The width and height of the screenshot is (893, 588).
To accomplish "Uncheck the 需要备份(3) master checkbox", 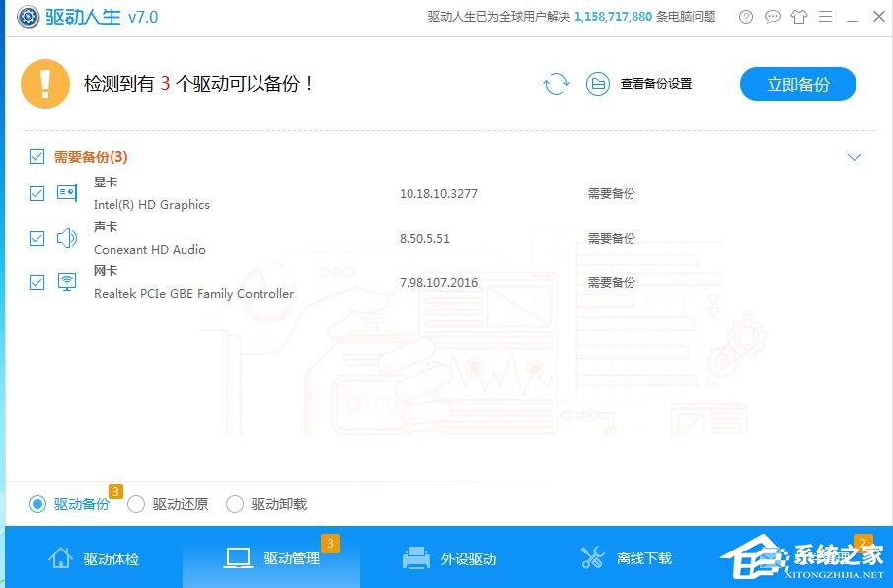I will click(x=37, y=156).
